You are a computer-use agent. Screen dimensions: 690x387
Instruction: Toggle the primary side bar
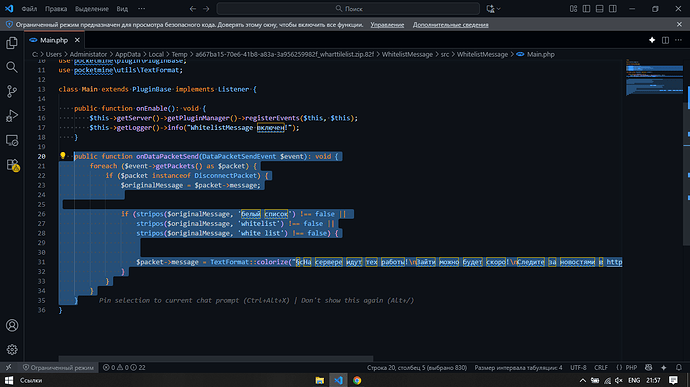587,9
